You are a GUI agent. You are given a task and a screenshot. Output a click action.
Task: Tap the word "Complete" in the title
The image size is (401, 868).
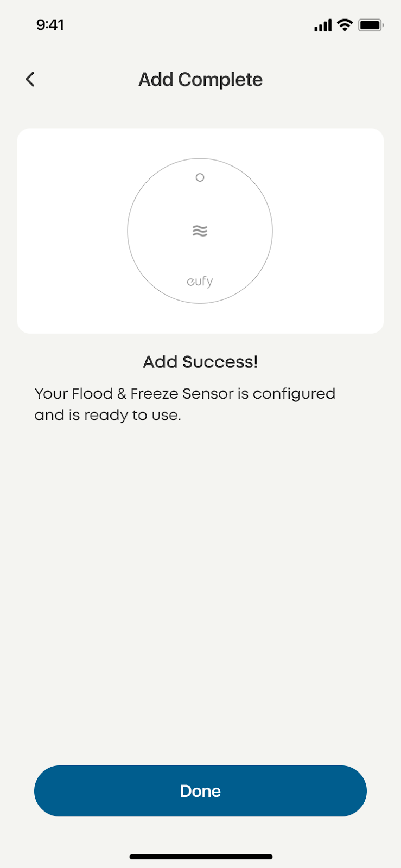click(x=220, y=80)
